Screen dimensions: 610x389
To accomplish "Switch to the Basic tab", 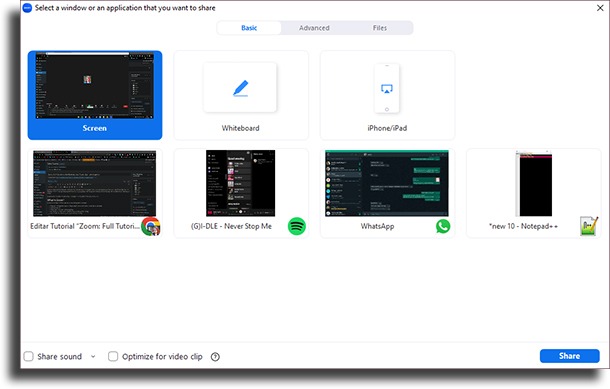I will click(x=249, y=28).
